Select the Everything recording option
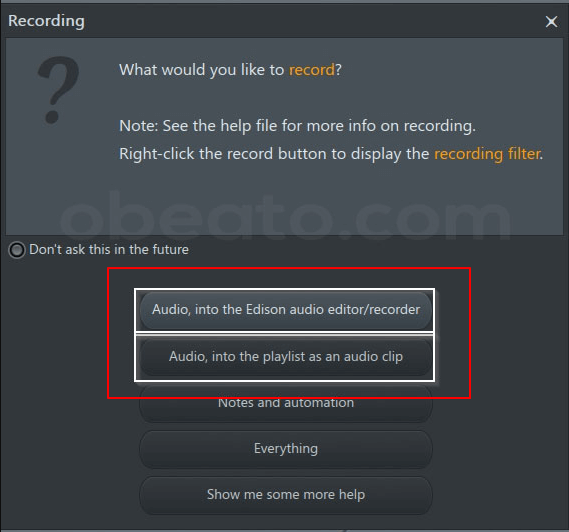This screenshot has height=532, width=569. (286, 449)
